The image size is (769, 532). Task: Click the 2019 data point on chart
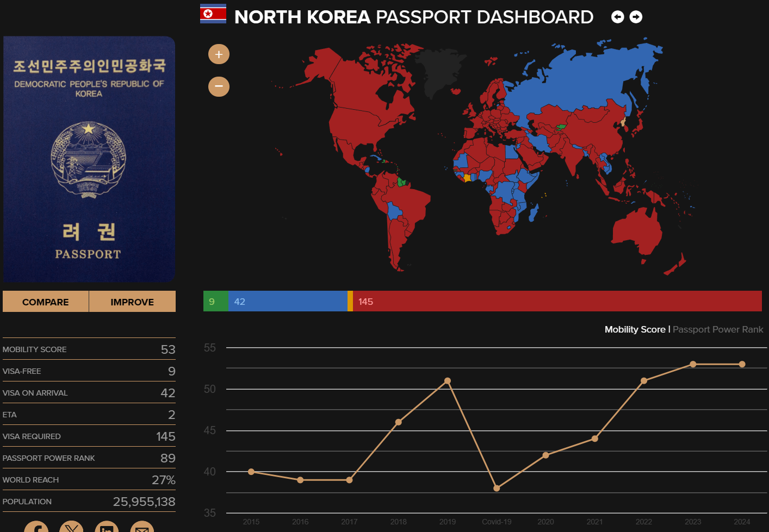pos(448,381)
